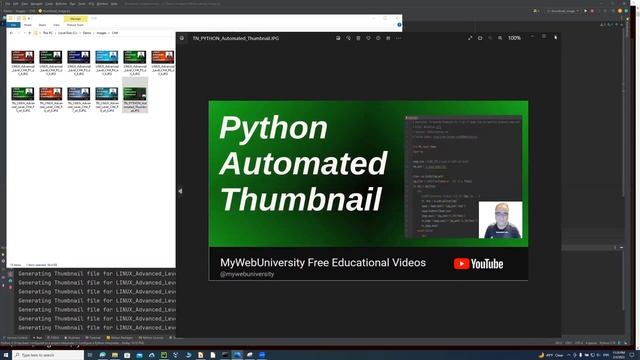640x360 pixels.
Task: Click the Up arrow in File Explorer navigation
Action: (29, 33)
